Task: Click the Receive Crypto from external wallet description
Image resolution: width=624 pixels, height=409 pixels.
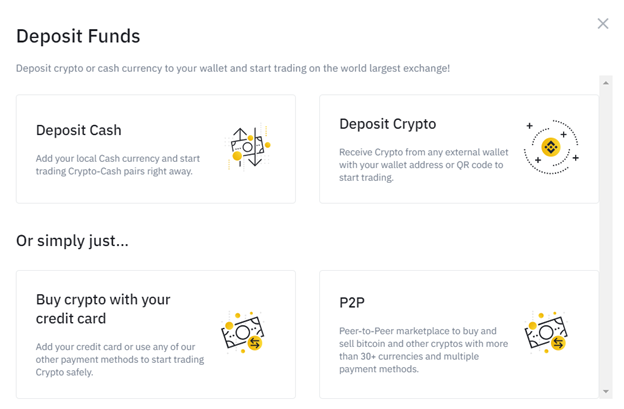Action: 423,165
